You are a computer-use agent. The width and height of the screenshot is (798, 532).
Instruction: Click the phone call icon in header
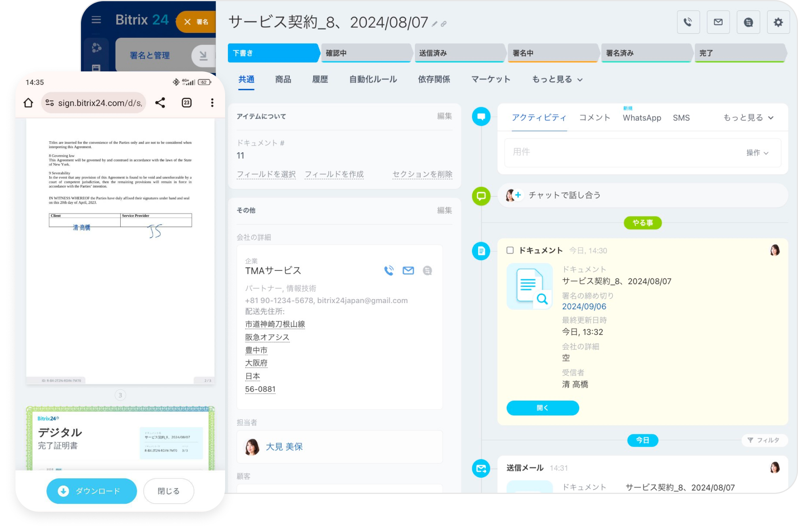(688, 22)
